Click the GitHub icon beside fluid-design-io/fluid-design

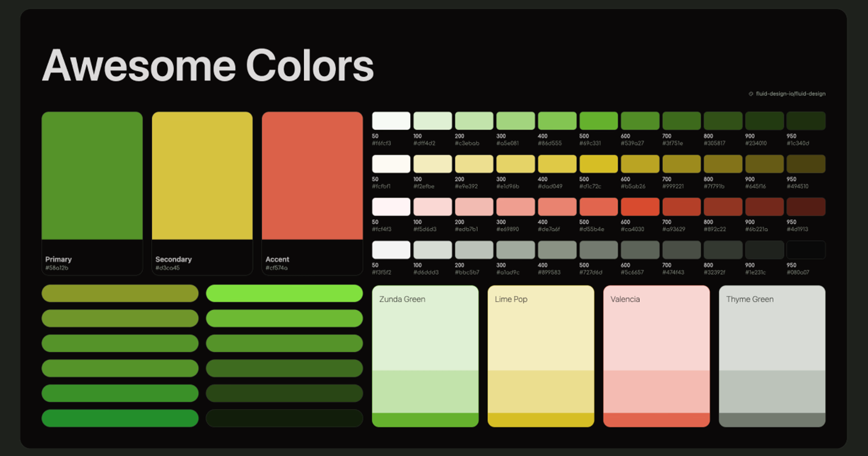[x=751, y=94]
